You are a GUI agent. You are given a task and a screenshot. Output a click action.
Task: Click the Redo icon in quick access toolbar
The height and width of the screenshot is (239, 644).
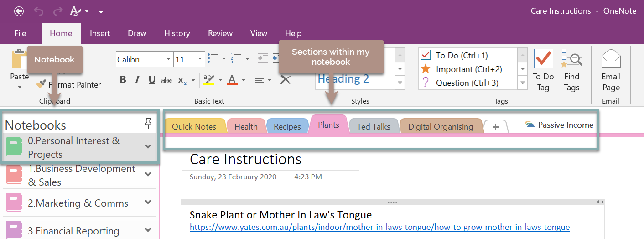click(x=58, y=11)
